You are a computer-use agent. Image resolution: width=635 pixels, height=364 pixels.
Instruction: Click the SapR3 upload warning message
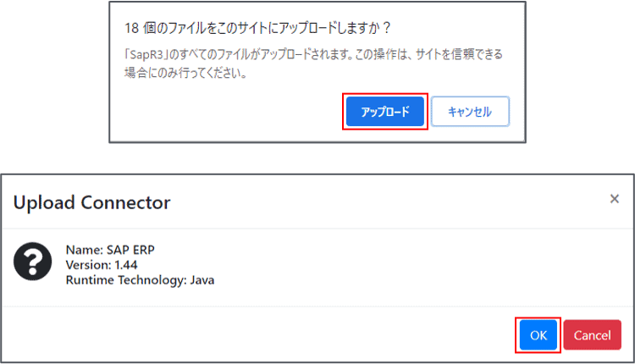pyautogui.click(x=313, y=63)
